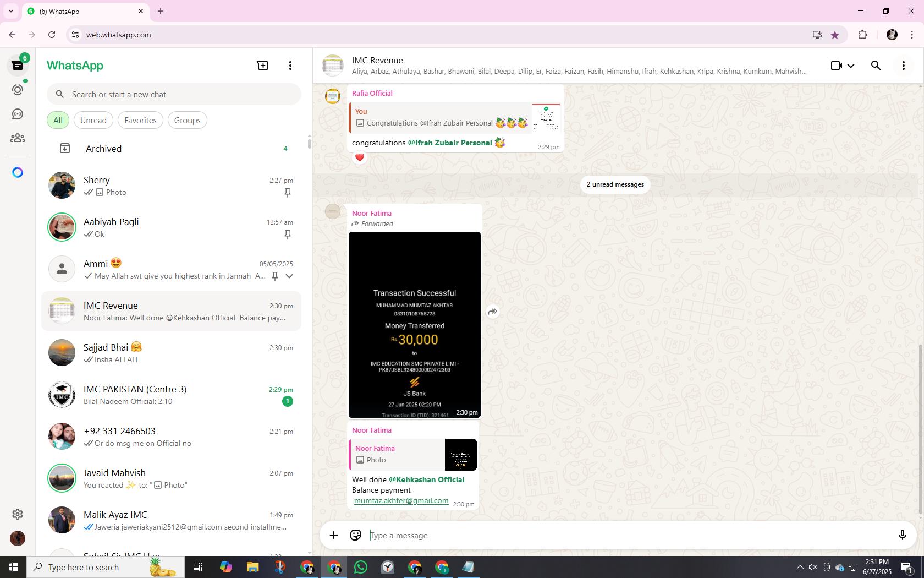Screen dimensions: 924x578
Task: Select the Groups filter
Action: (188, 121)
